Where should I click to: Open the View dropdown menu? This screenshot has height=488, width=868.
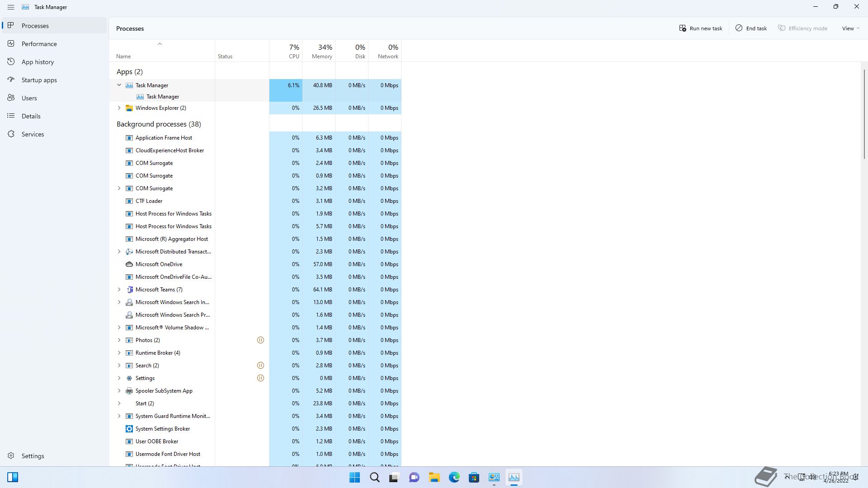coord(850,28)
